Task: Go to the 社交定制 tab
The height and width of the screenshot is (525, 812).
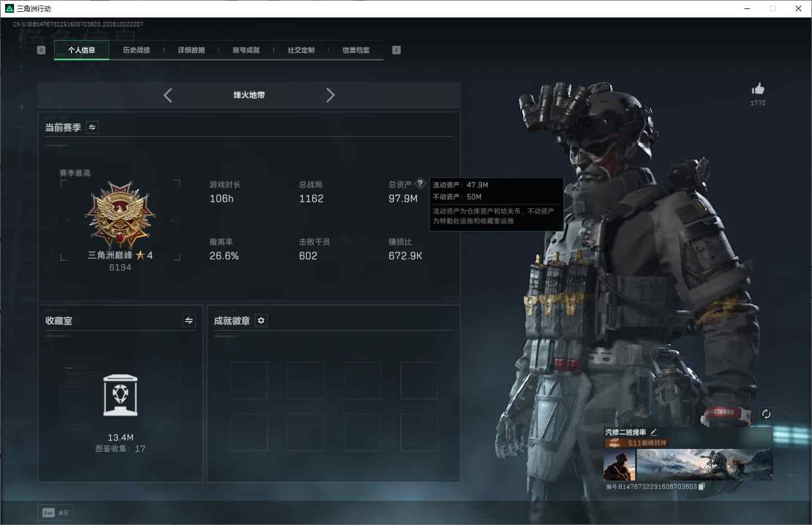Action: [301, 50]
